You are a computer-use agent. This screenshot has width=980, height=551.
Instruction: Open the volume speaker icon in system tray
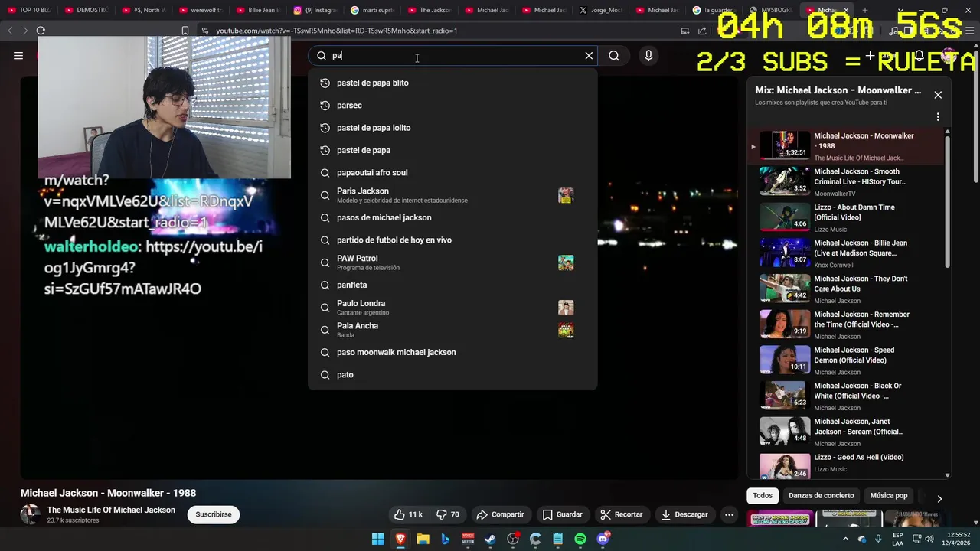(929, 540)
